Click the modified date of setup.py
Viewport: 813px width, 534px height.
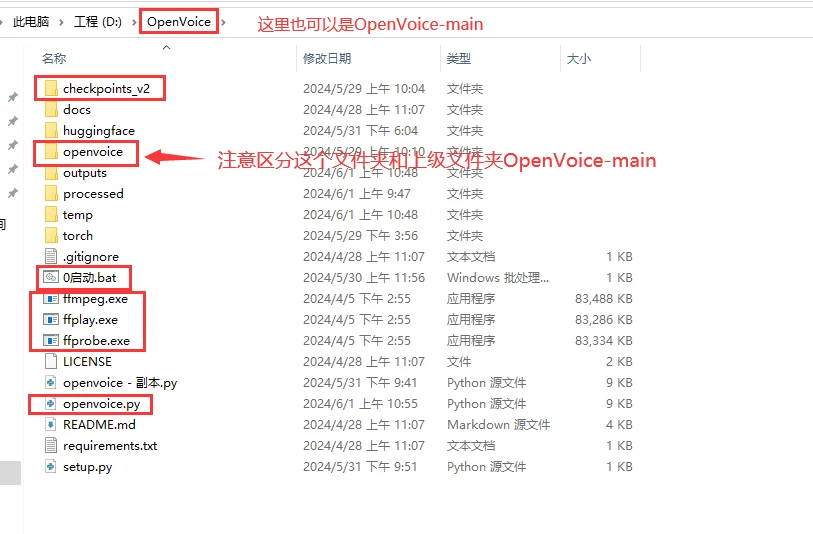tap(360, 467)
